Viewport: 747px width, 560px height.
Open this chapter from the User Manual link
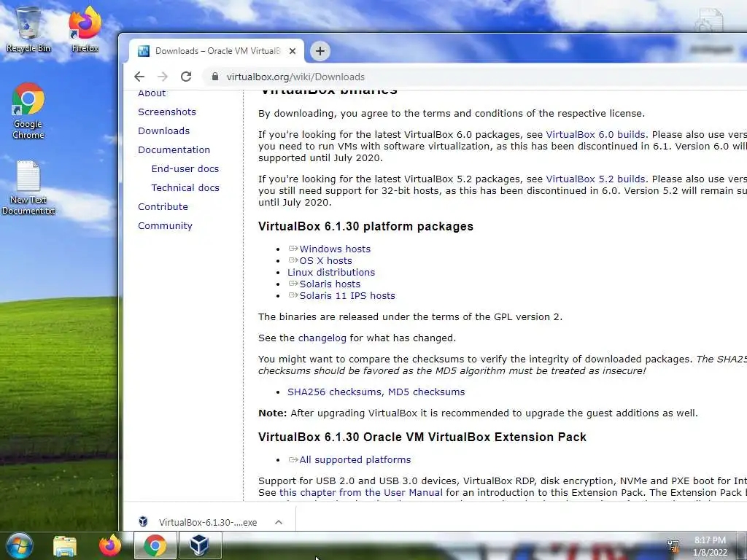(360, 493)
